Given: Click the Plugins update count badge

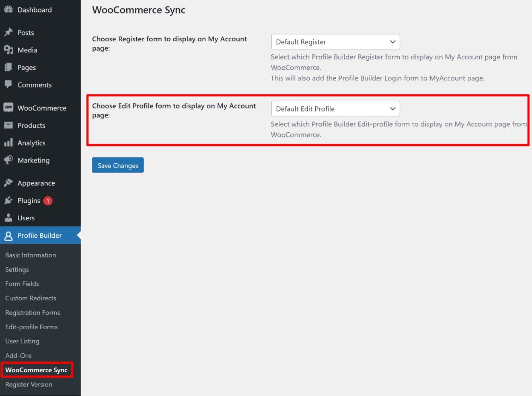Looking at the screenshot, I should coord(48,201).
